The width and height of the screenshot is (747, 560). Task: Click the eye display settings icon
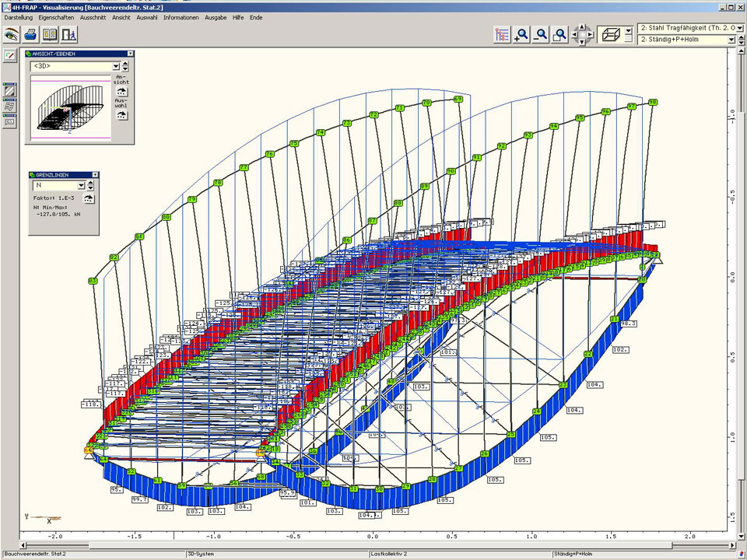click(x=11, y=34)
